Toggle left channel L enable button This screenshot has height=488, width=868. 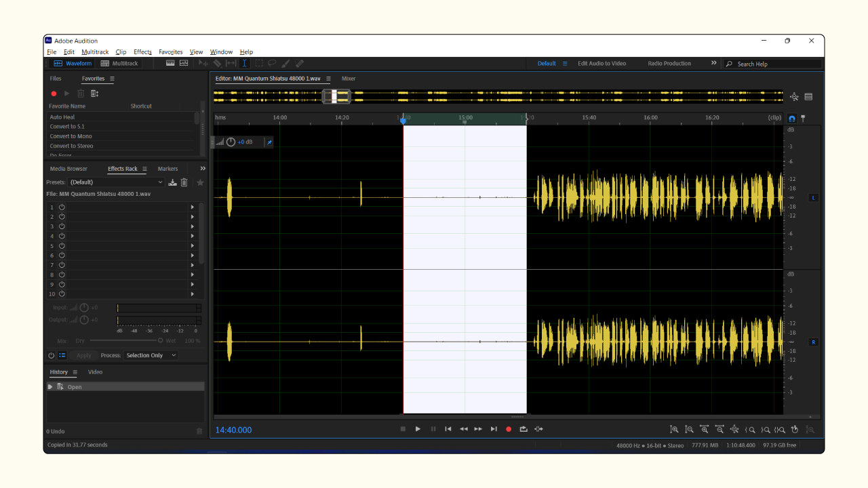pos(814,198)
